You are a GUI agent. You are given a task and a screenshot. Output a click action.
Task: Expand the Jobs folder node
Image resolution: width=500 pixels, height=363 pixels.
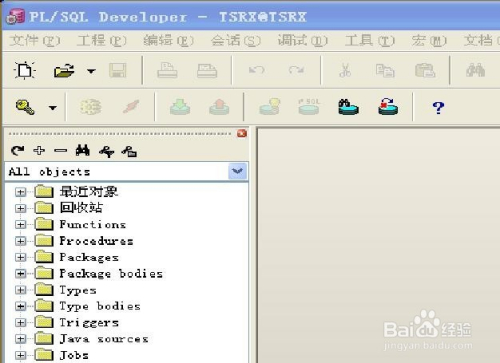[20, 355]
